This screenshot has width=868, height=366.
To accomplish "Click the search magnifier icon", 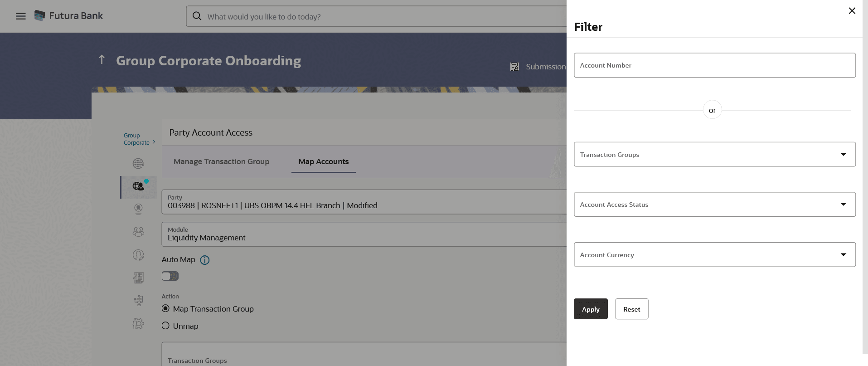I will coord(197,16).
